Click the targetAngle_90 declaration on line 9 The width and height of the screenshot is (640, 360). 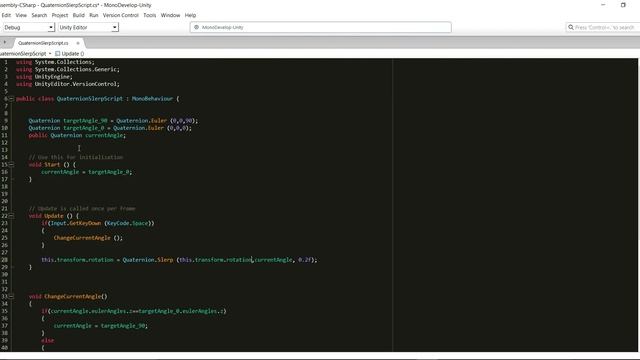point(113,121)
